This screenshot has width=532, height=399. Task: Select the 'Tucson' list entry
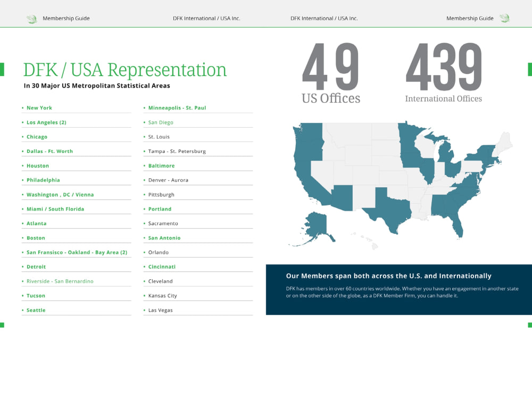36,296
